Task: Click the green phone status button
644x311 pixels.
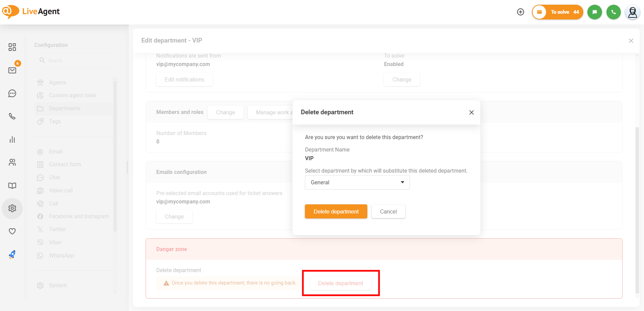Action: tap(613, 12)
